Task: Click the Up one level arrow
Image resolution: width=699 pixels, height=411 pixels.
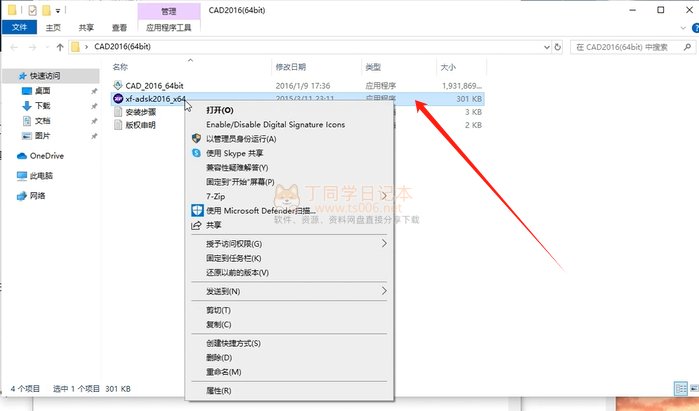Action: click(60, 47)
